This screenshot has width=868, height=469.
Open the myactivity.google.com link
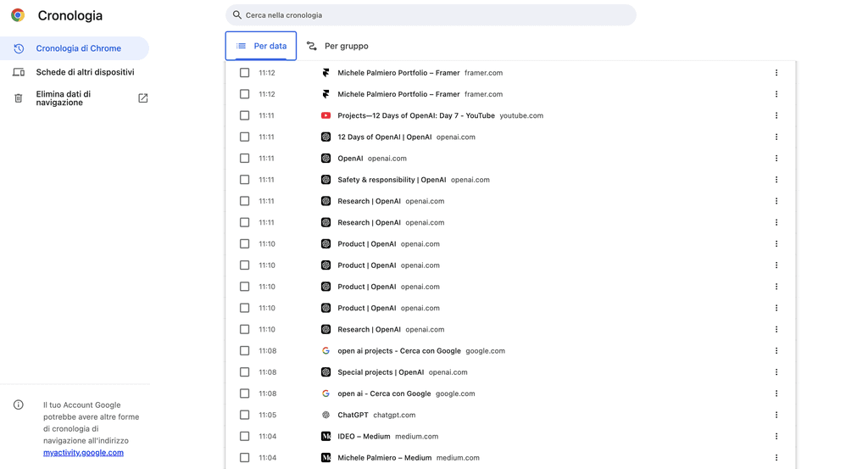[x=84, y=452]
